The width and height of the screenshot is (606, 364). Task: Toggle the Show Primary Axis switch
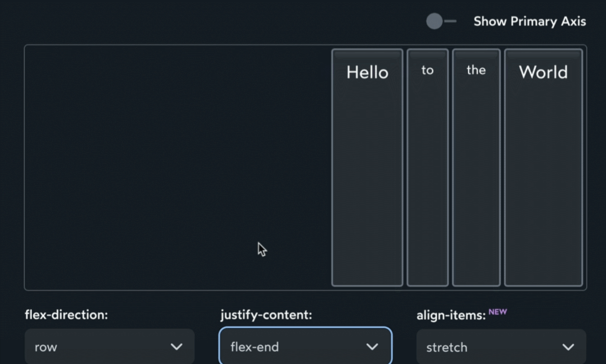[441, 21]
